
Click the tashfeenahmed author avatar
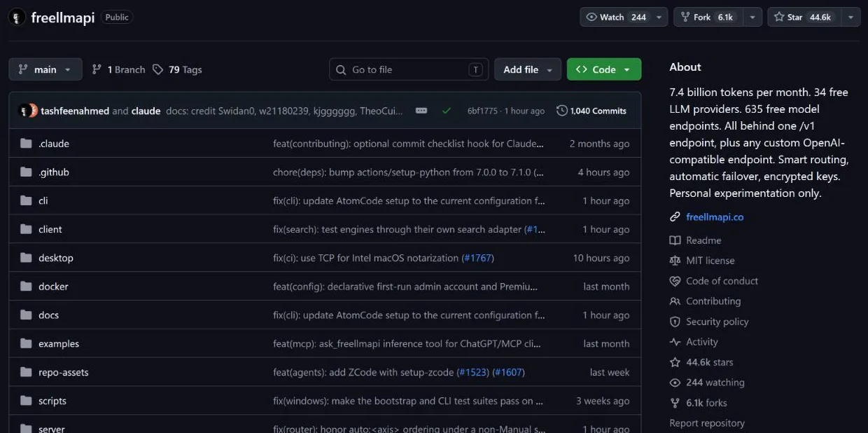click(25, 111)
